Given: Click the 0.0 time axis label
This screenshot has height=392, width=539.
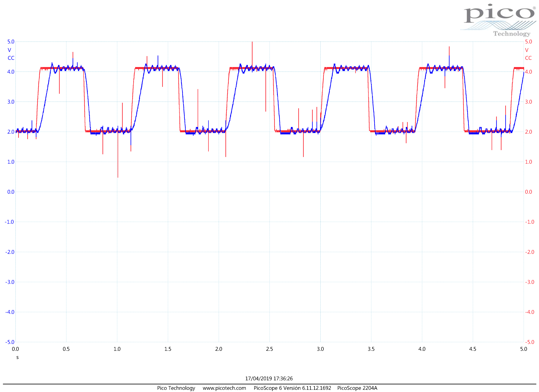Looking at the screenshot, I should coord(16,349).
